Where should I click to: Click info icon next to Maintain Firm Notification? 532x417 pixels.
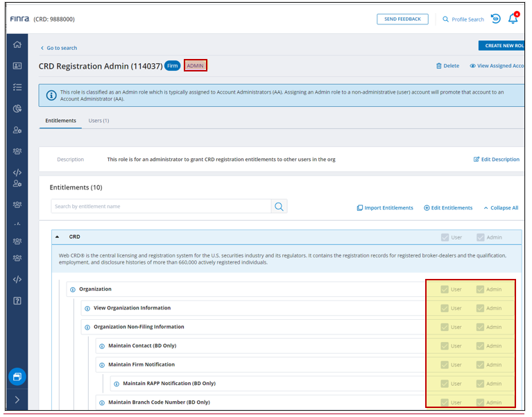(102, 365)
